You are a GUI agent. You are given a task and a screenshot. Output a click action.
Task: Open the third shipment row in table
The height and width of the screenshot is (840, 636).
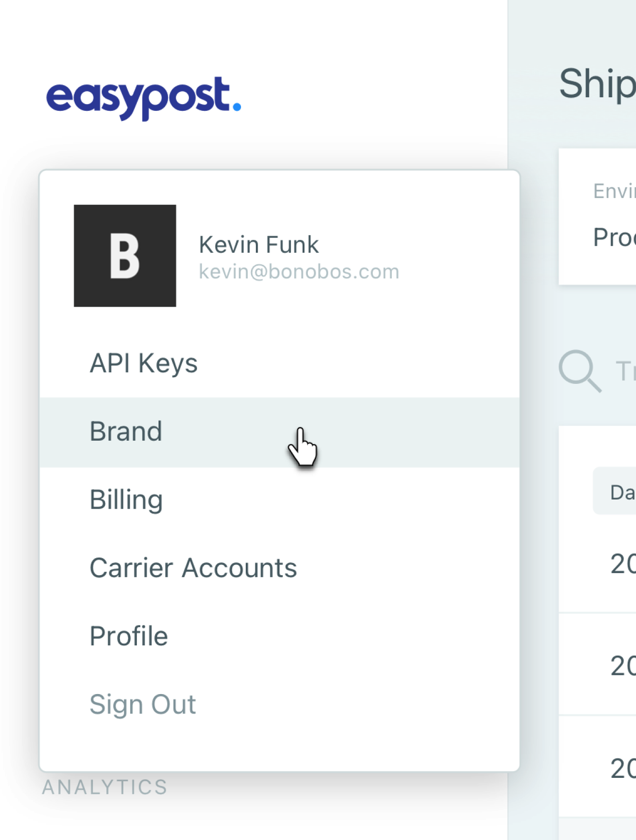pos(597,767)
